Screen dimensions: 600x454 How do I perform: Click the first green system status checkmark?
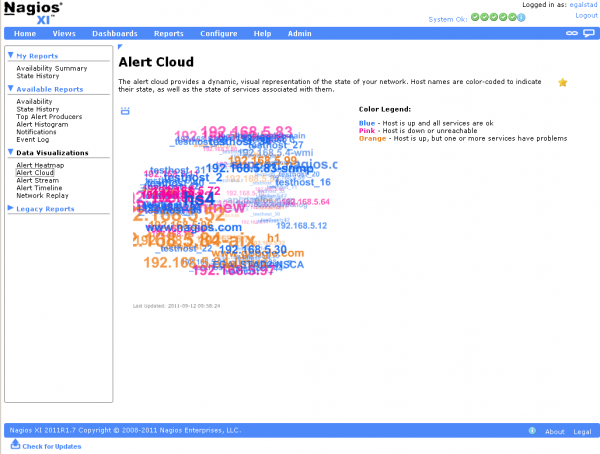(x=475, y=17)
